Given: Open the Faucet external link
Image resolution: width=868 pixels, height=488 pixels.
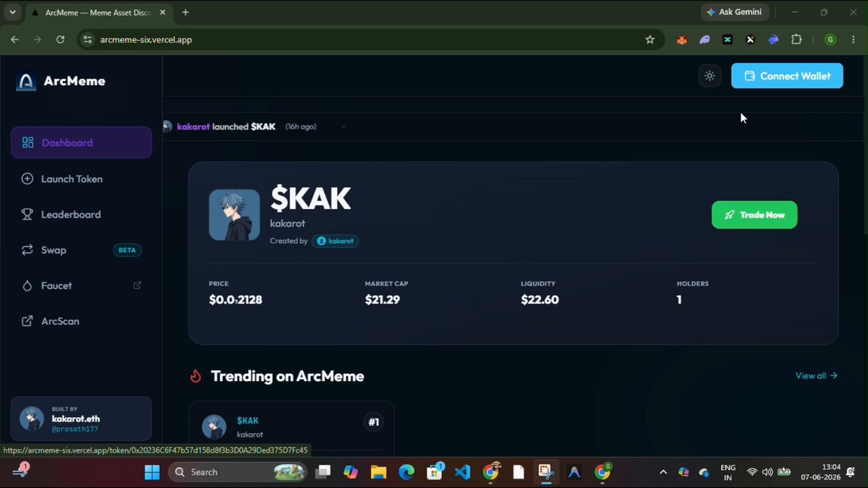Looking at the screenshot, I should (81, 286).
